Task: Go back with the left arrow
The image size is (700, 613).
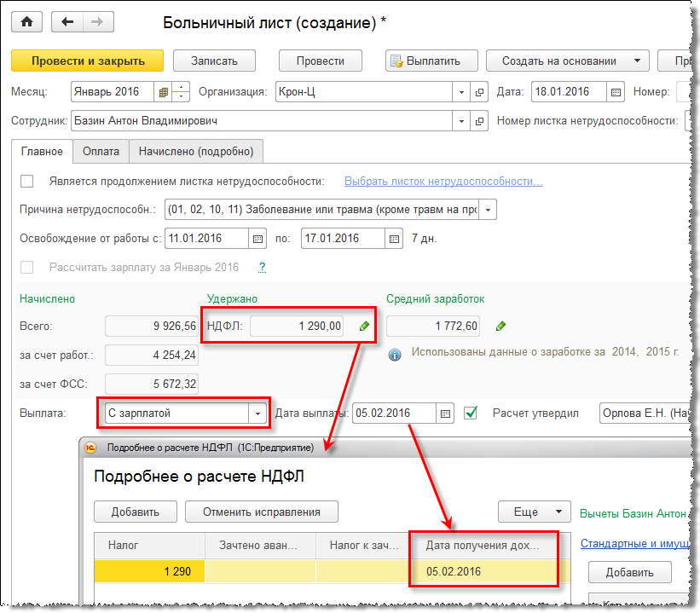Action: [x=67, y=22]
